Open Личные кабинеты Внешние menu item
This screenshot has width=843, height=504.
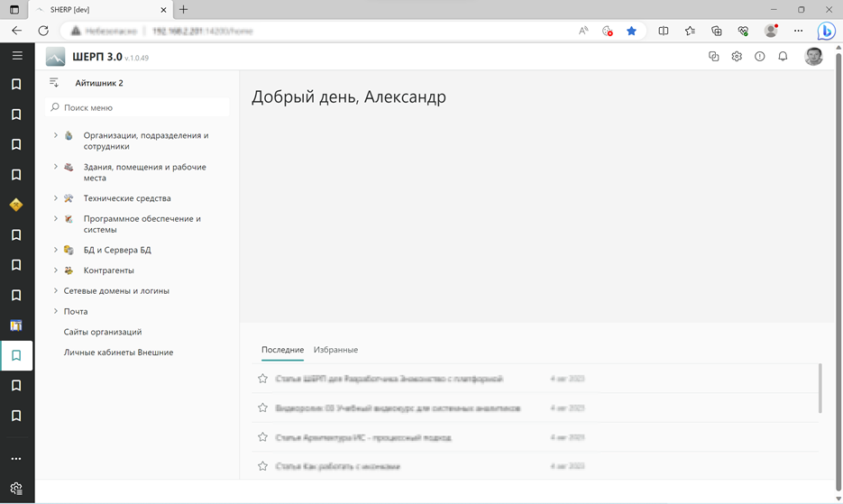coord(118,353)
